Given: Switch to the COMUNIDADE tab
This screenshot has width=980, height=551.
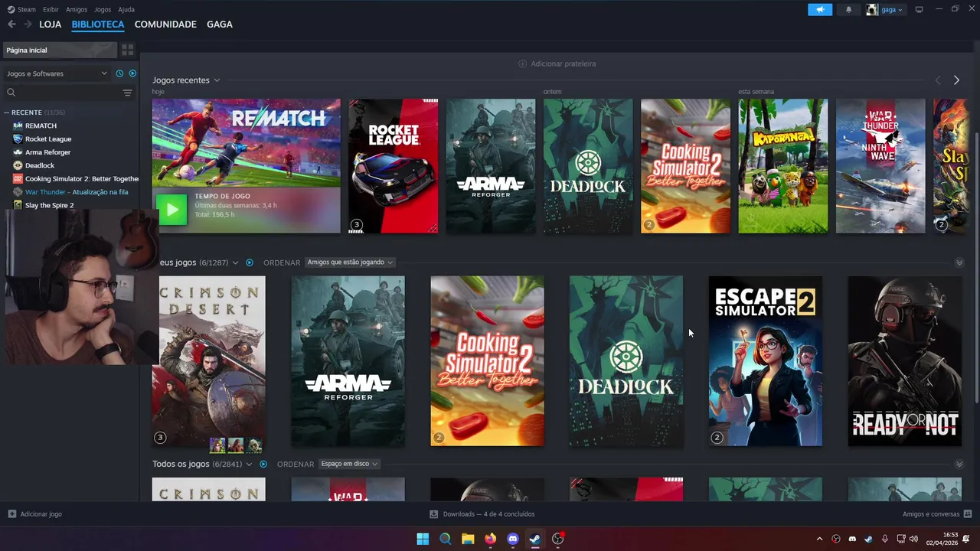Looking at the screenshot, I should click(x=165, y=24).
